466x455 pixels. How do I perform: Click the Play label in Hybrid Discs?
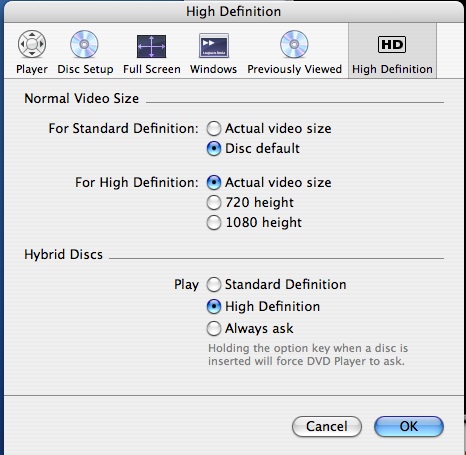point(186,285)
